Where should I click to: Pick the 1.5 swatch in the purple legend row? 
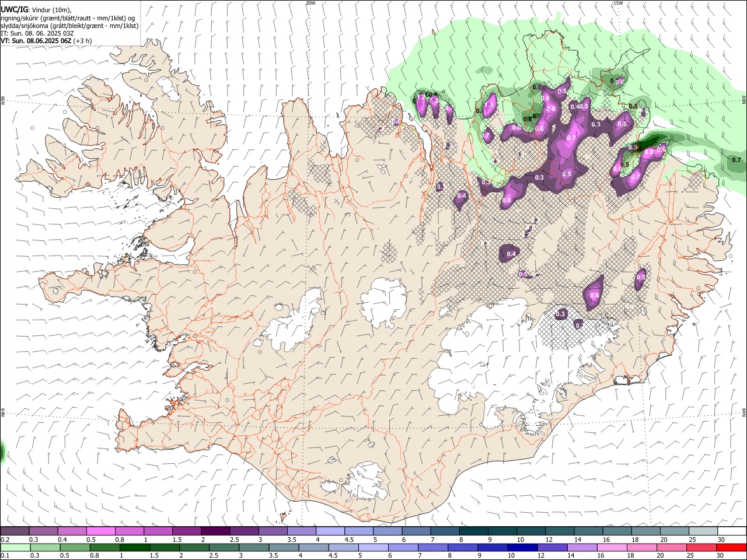click(187, 531)
